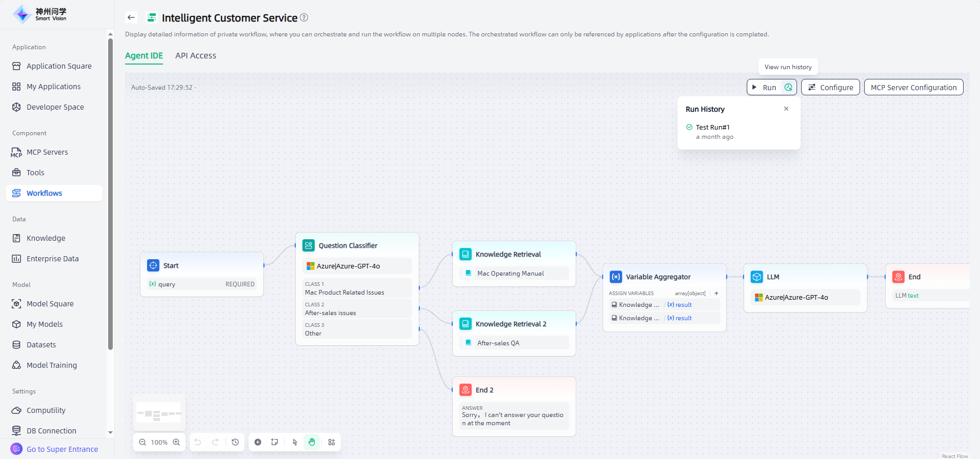The height and width of the screenshot is (459, 980).
Task: Click the help icon beside Intelligent Customer Service
Action: (x=304, y=17)
